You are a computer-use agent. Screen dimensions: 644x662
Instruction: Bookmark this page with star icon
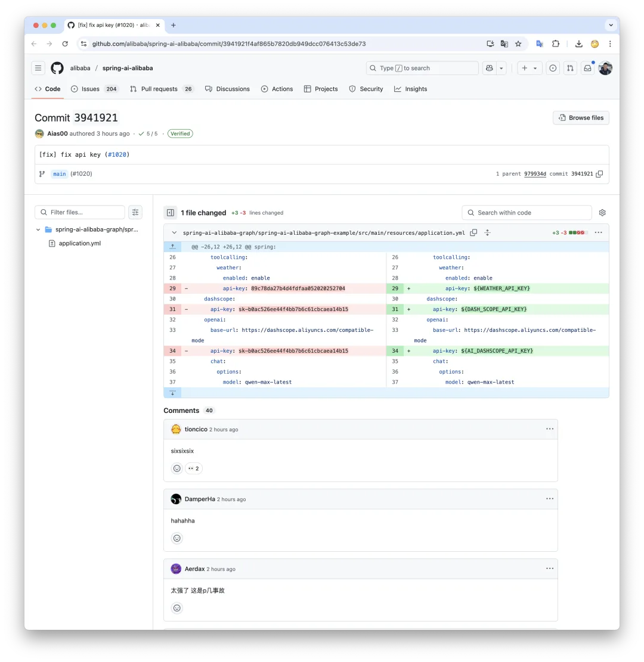[518, 43]
